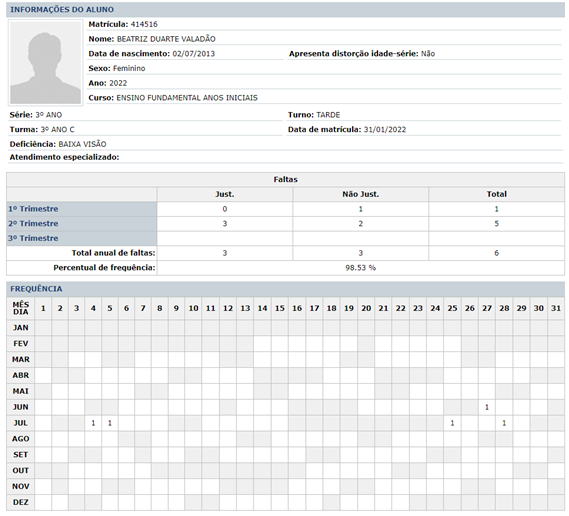Click the Não Just. column header

click(360, 194)
